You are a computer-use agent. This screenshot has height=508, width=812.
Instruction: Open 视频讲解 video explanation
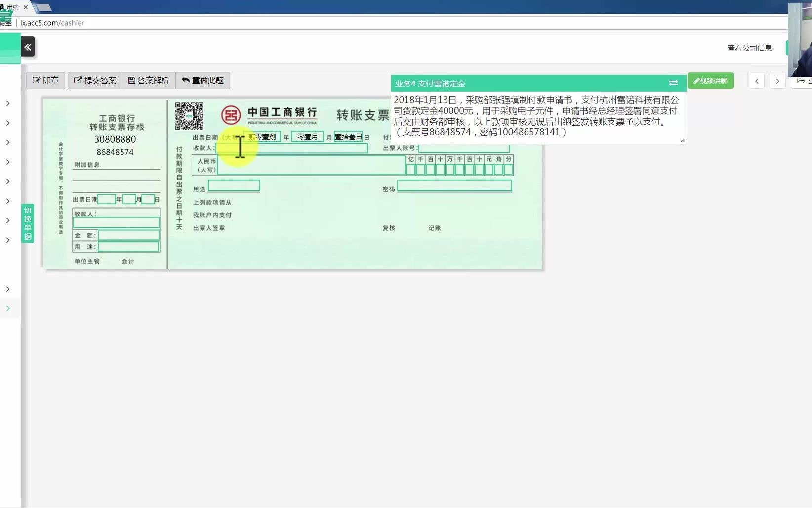click(x=710, y=81)
